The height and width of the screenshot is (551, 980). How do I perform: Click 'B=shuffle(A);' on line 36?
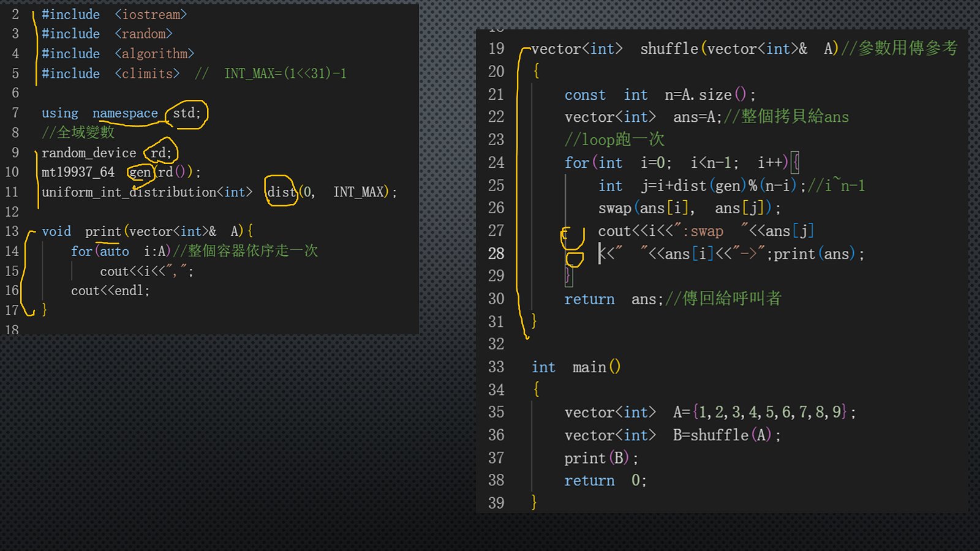click(727, 435)
